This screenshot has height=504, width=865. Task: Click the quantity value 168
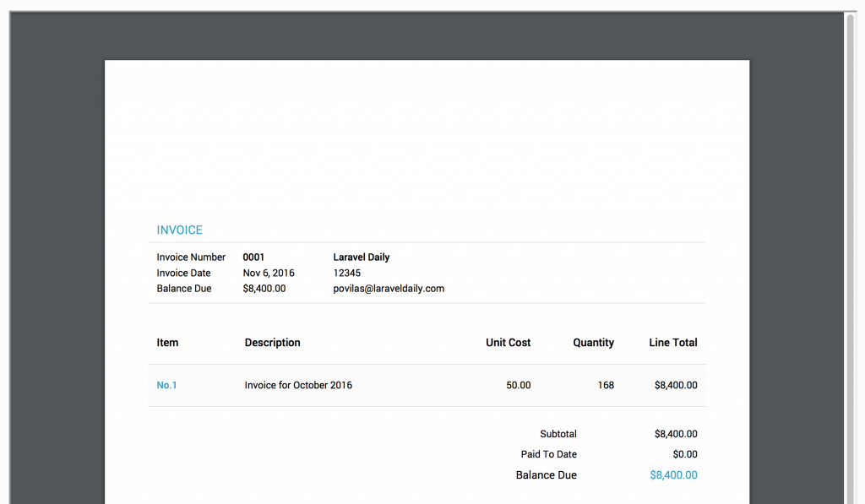pyautogui.click(x=606, y=385)
